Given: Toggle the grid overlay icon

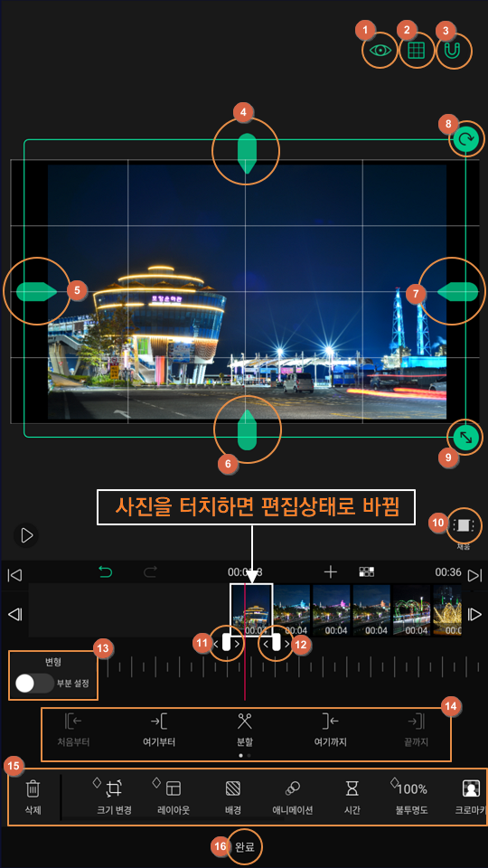Looking at the screenshot, I should click(416, 51).
